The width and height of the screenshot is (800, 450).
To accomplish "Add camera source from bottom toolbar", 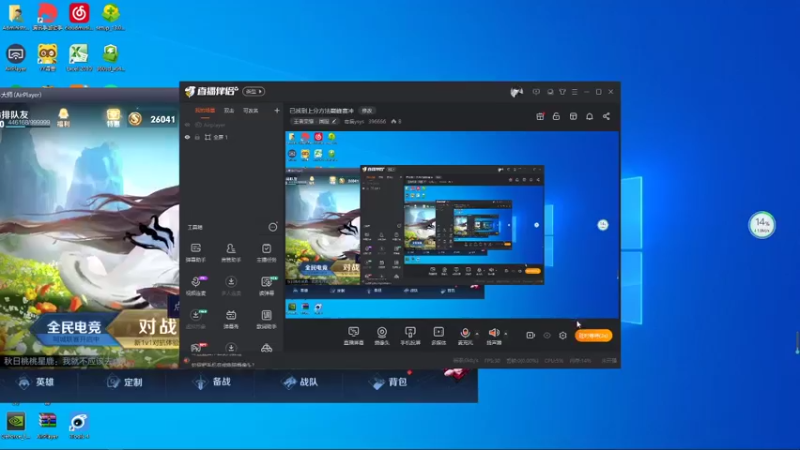I will [x=382, y=336].
